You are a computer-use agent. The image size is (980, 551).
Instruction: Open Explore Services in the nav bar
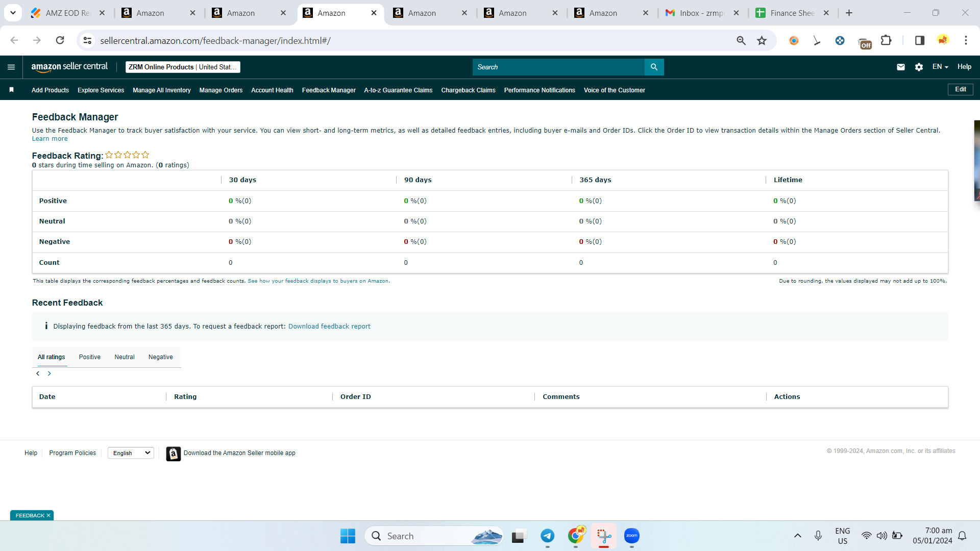coord(101,90)
